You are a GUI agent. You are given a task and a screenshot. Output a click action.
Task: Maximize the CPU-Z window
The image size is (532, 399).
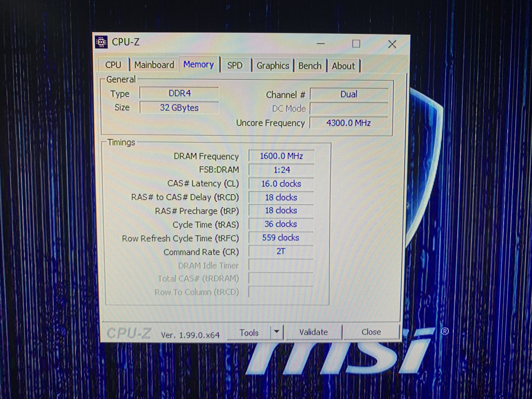(356, 44)
